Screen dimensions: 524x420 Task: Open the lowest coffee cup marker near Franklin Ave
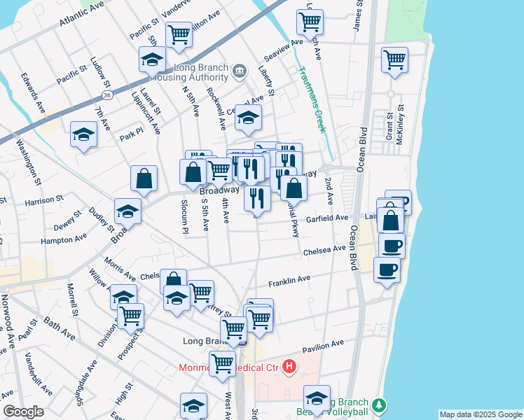tap(387, 272)
